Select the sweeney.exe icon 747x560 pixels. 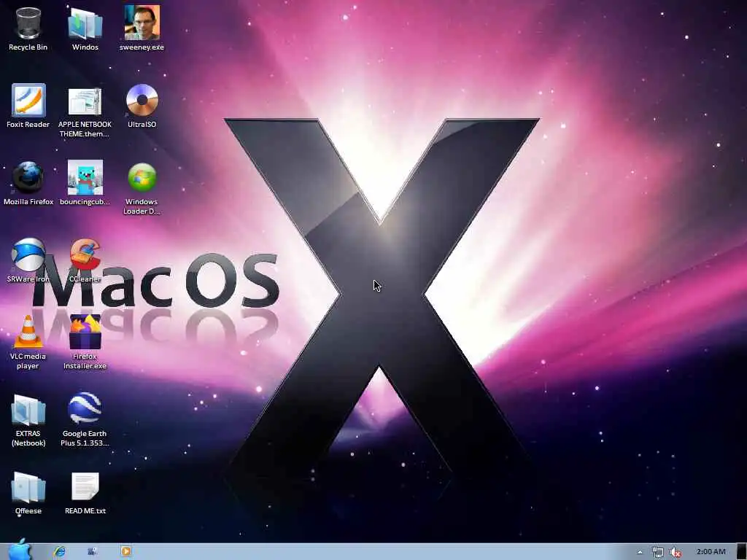142,23
